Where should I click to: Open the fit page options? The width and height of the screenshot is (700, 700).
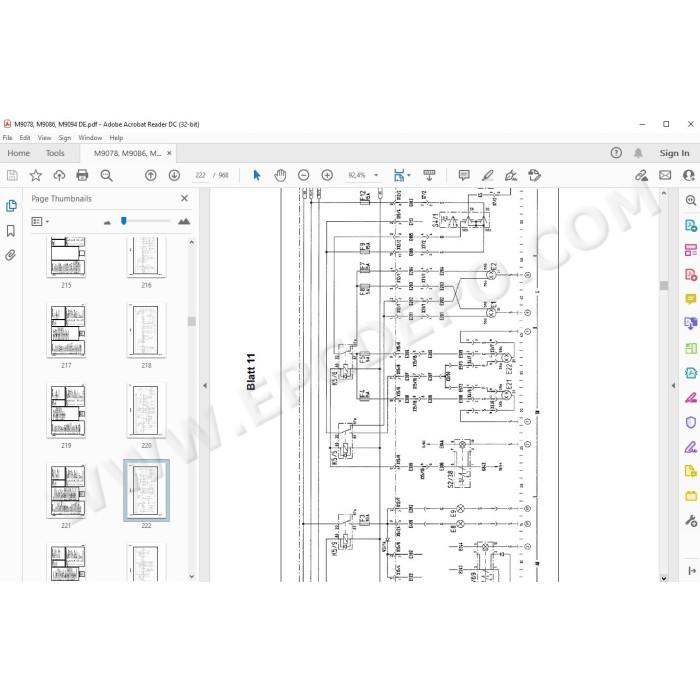click(x=402, y=175)
